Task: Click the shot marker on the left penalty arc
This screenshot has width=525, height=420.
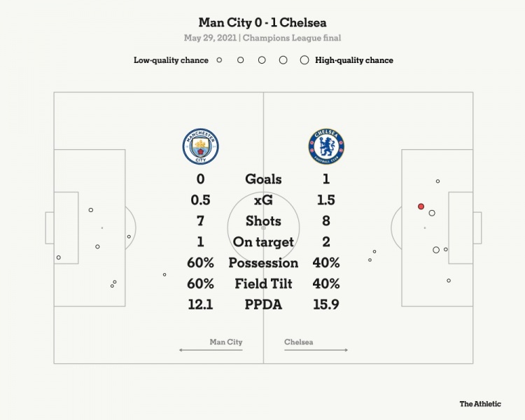Action: [129, 237]
